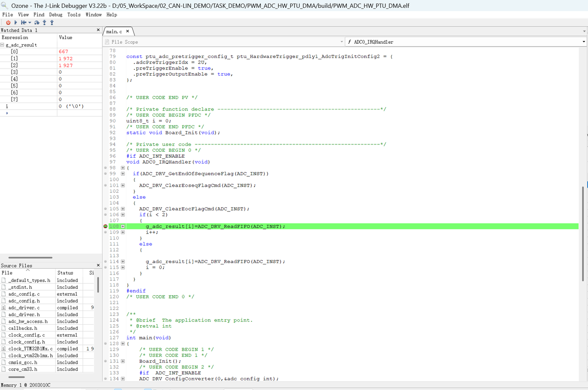Click the file icon for clock_config.h

click(x=4, y=342)
